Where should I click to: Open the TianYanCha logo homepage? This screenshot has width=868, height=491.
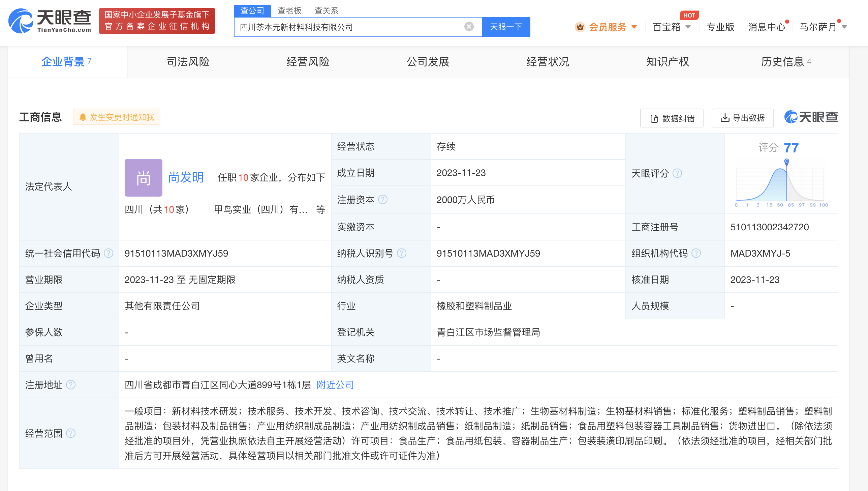(50, 21)
